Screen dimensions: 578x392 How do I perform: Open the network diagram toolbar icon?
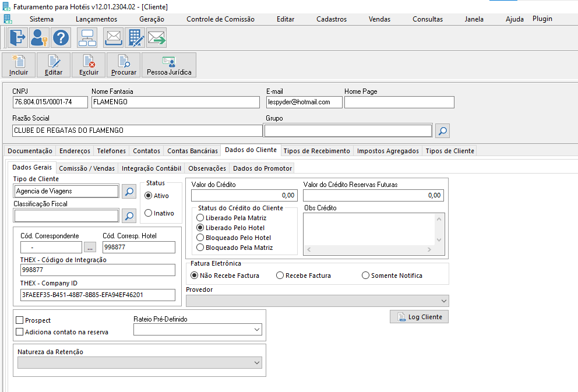point(87,38)
